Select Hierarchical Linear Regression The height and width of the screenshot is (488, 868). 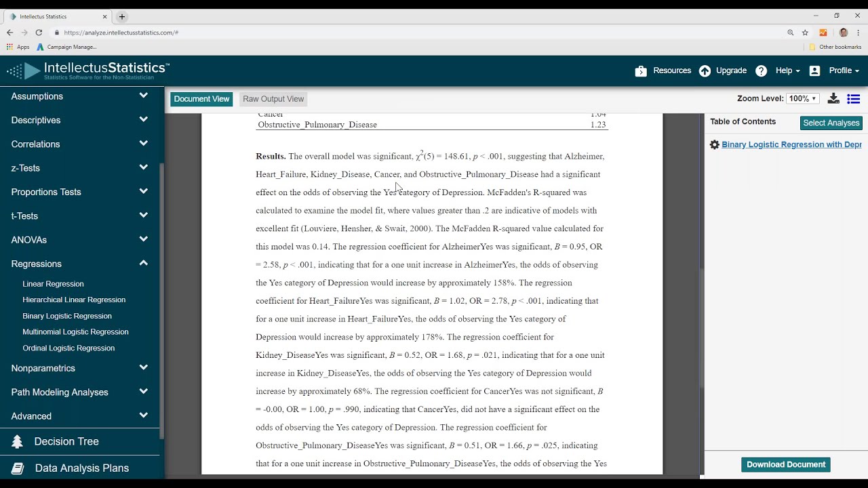point(74,300)
